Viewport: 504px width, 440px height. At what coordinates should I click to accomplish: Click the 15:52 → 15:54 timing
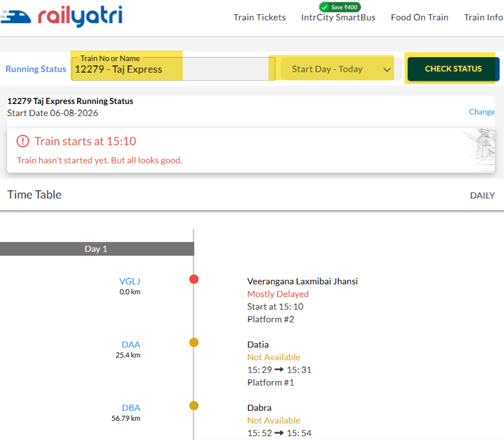point(279,433)
